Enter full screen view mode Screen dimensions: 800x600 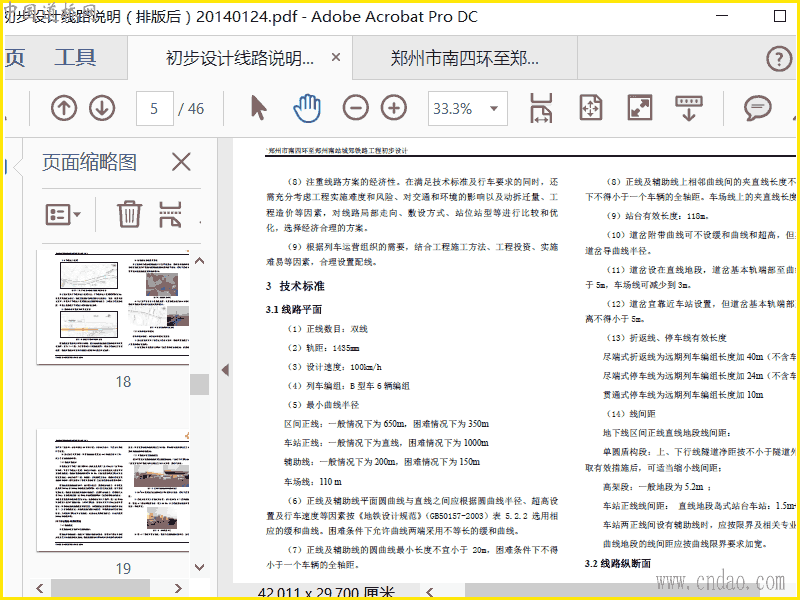[639, 108]
